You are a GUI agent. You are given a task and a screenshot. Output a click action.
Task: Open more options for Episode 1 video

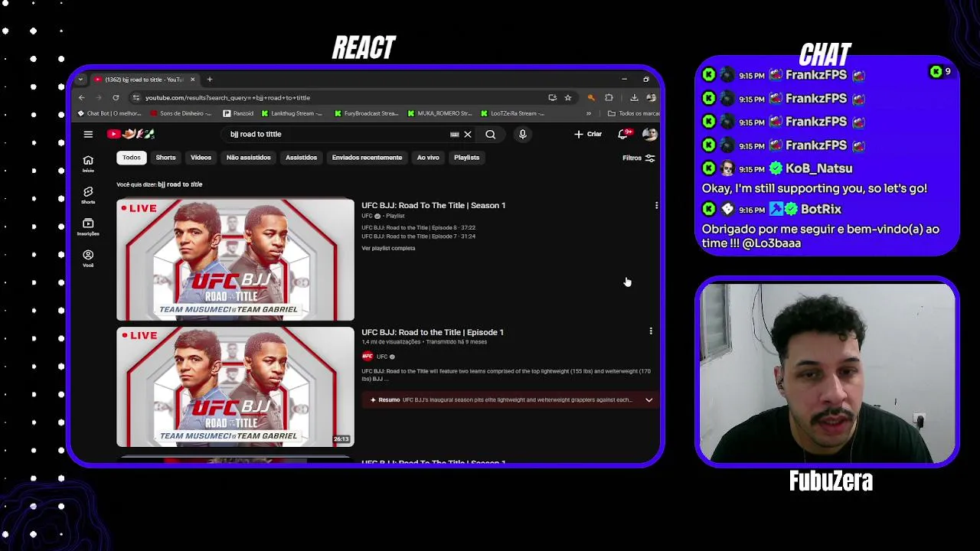pyautogui.click(x=651, y=331)
